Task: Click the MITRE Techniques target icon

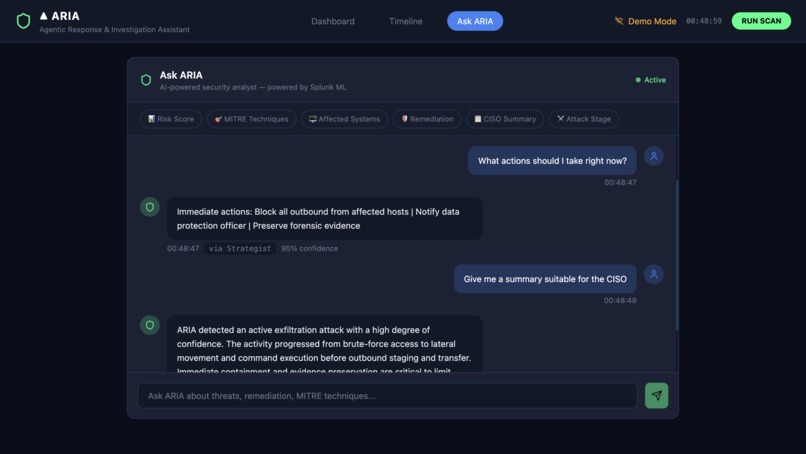Action: pyautogui.click(x=218, y=119)
